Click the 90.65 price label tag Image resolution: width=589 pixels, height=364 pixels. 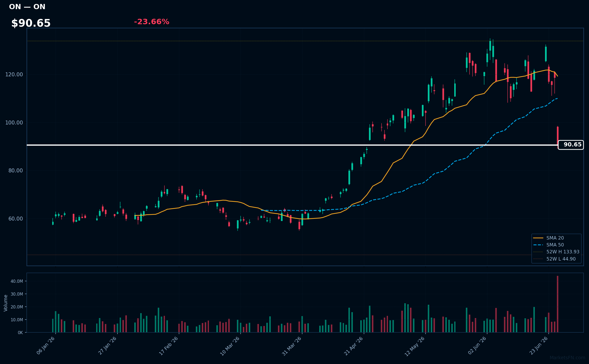pyautogui.click(x=571, y=145)
